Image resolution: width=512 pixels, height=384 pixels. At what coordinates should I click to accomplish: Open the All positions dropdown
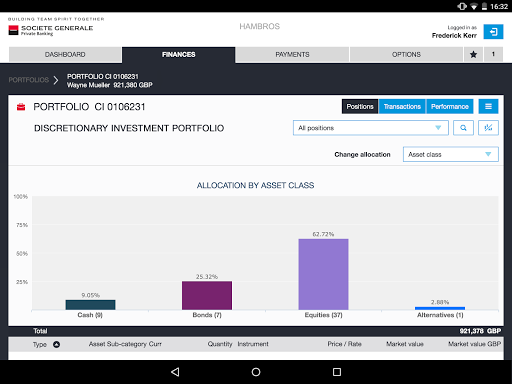coord(371,128)
